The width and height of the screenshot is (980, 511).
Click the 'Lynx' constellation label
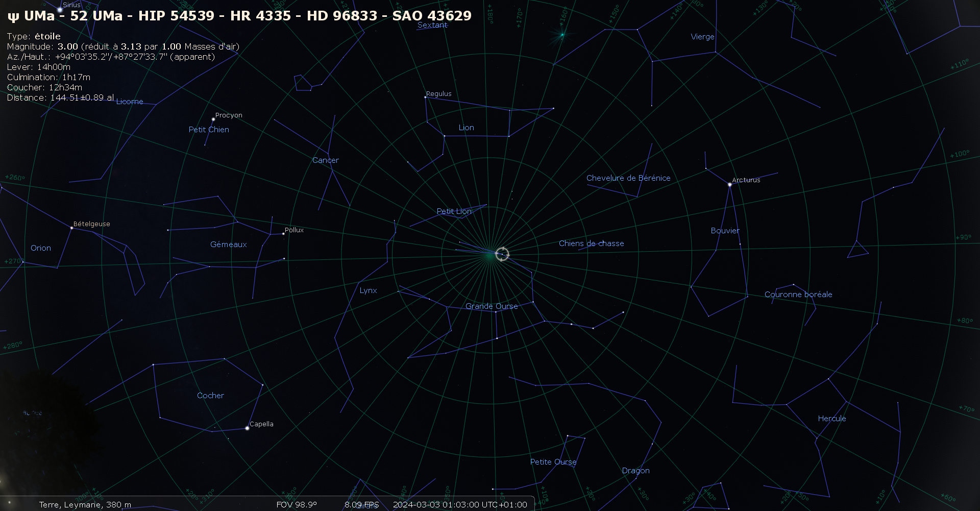click(368, 290)
